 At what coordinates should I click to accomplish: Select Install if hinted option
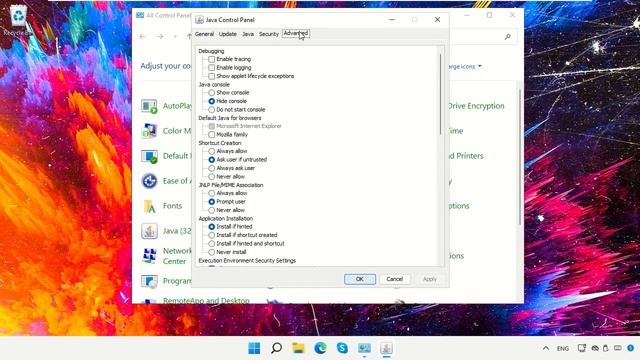211,227
